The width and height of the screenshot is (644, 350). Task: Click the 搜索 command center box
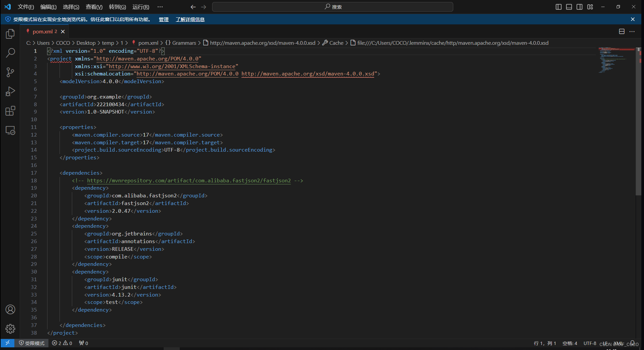pyautogui.click(x=333, y=7)
